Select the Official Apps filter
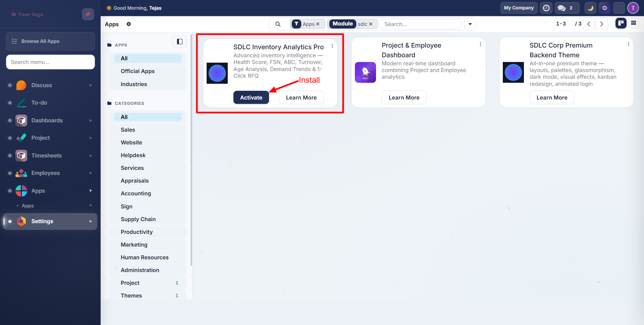 [138, 71]
